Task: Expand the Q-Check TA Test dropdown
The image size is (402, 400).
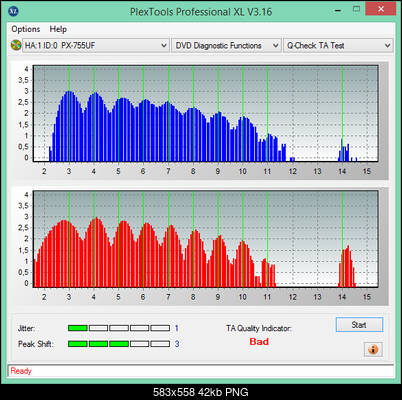Action: pyautogui.click(x=338, y=45)
